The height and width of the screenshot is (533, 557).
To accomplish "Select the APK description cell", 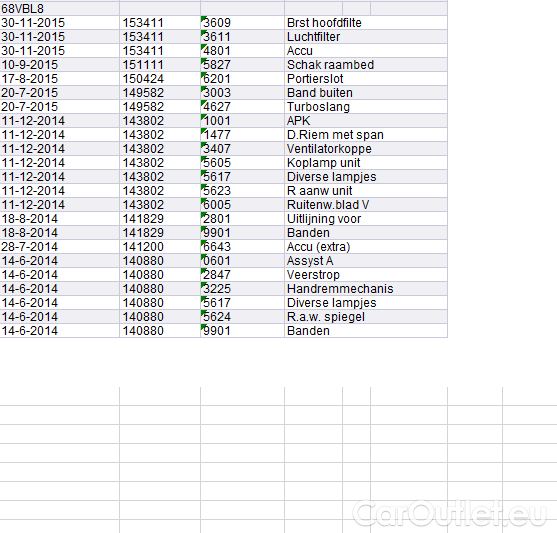I will coord(366,121).
